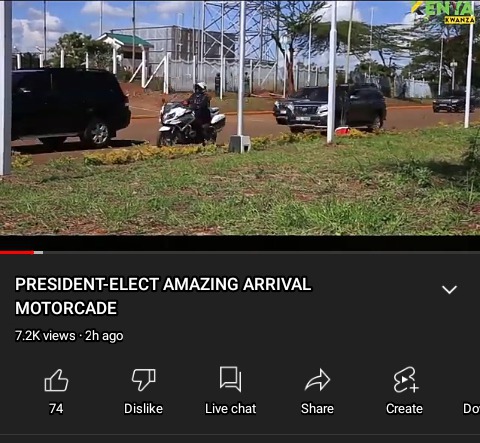Click the Kenya Kwanza channel watermark
Image resolution: width=480 pixels, height=443 pixels.
tap(444, 12)
